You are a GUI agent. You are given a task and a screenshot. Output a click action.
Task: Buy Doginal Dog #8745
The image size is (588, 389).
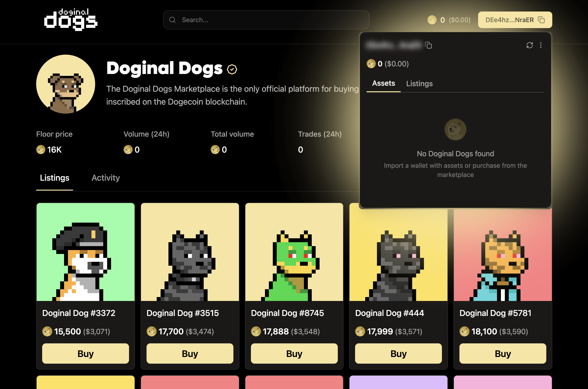(x=294, y=353)
